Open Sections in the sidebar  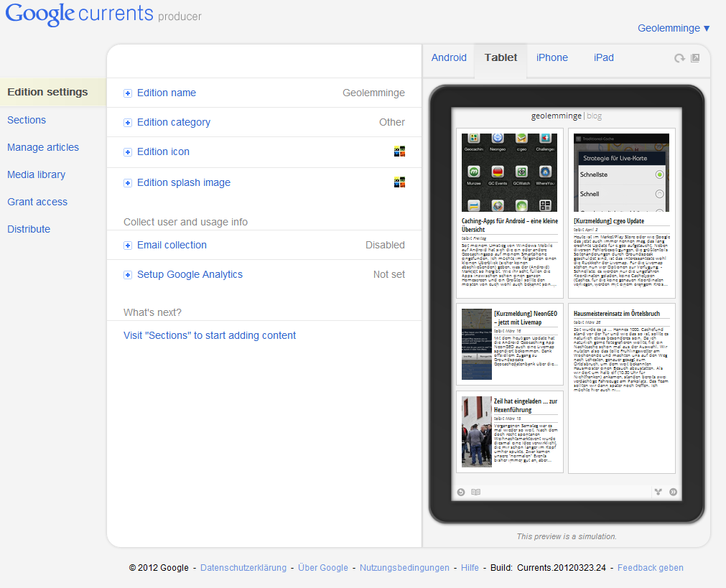pos(27,120)
